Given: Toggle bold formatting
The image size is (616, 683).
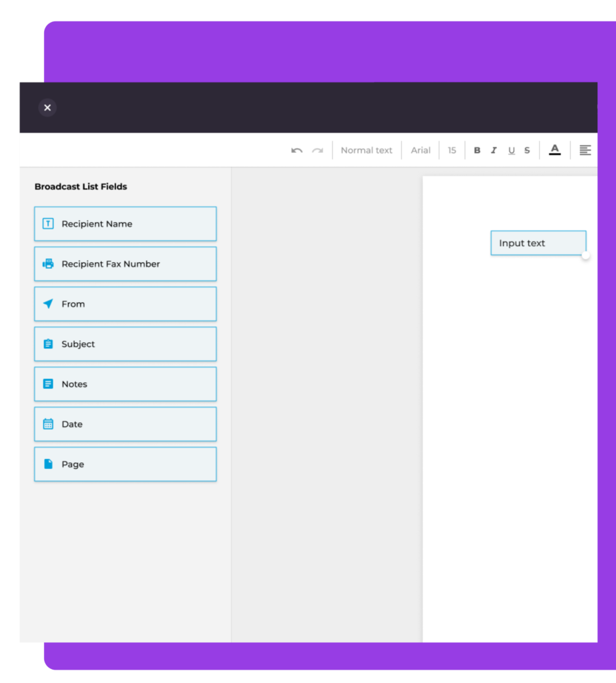Looking at the screenshot, I should click(477, 150).
